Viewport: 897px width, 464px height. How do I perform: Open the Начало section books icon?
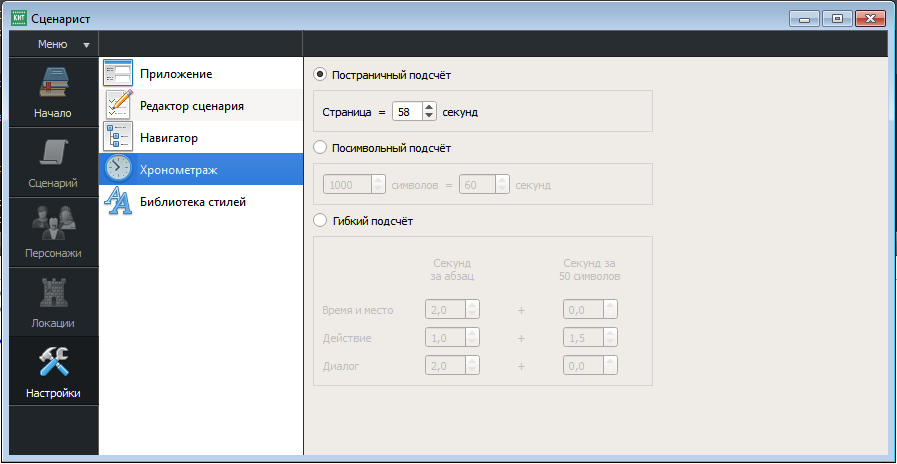(x=54, y=82)
